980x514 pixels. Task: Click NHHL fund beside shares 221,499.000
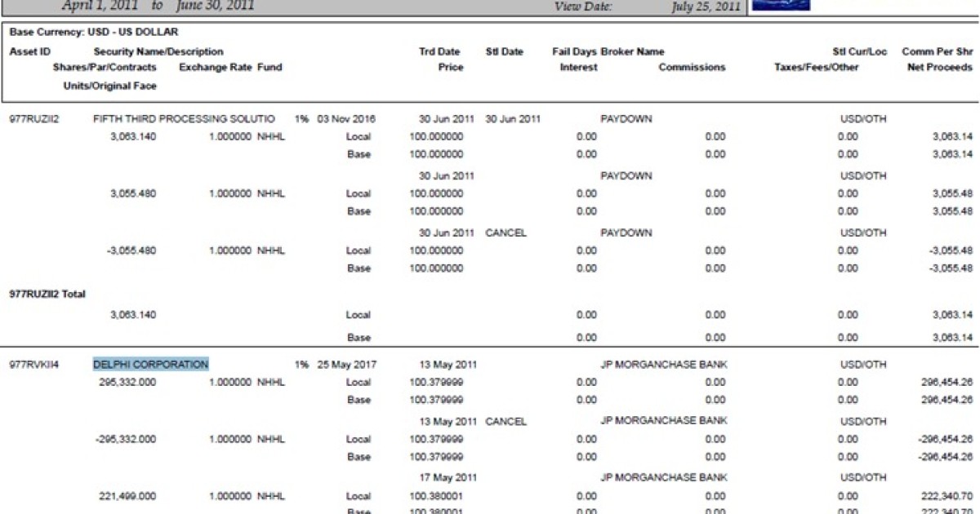click(271, 496)
